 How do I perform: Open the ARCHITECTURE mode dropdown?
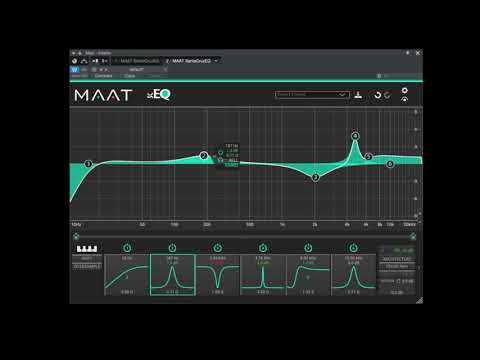coord(397,266)
